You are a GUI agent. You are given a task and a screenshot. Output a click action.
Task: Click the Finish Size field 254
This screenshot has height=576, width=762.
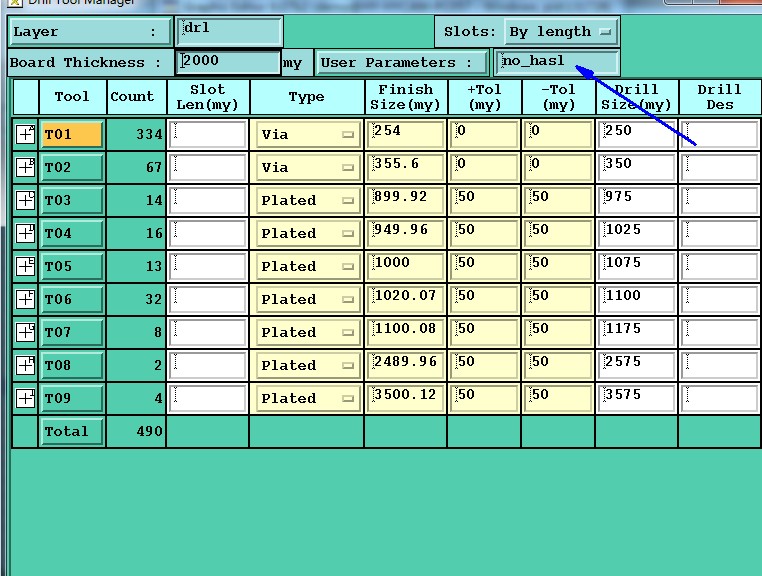point(405,134)
